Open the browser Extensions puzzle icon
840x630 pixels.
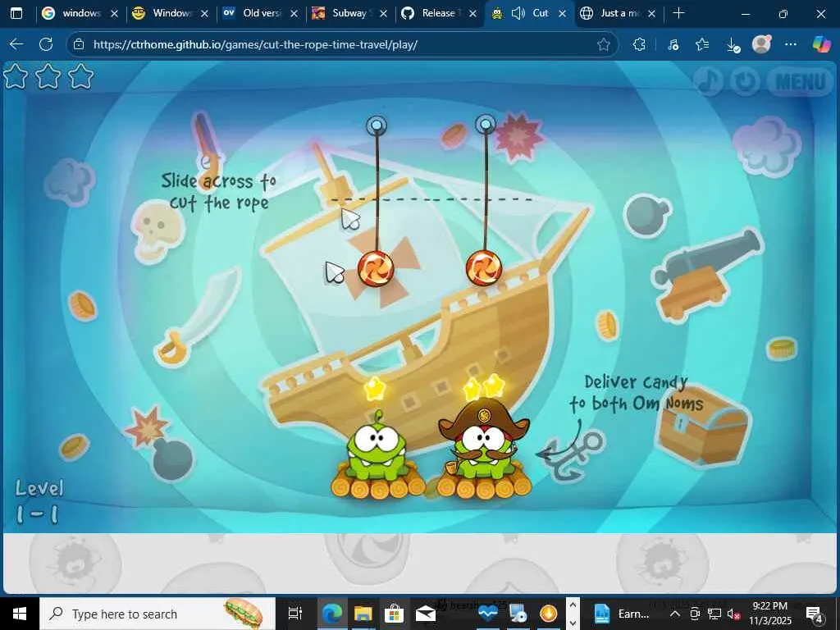pos(639,44)
